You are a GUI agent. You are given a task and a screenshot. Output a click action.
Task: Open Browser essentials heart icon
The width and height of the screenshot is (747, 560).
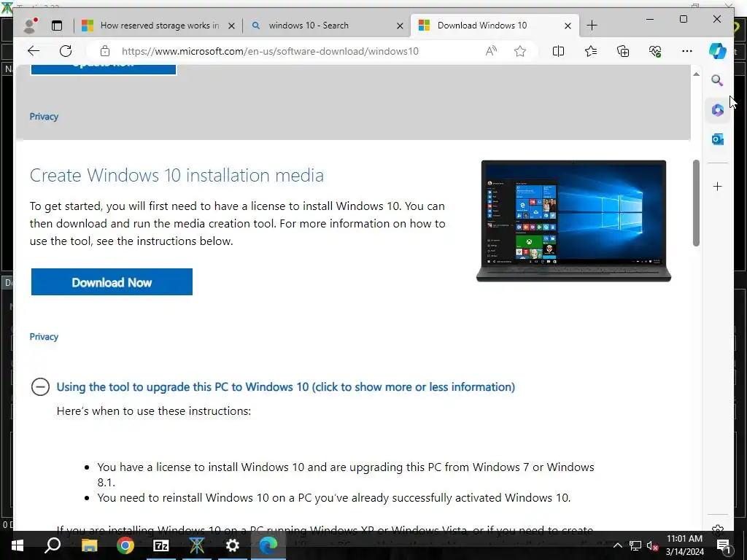(x=655, y=51)
